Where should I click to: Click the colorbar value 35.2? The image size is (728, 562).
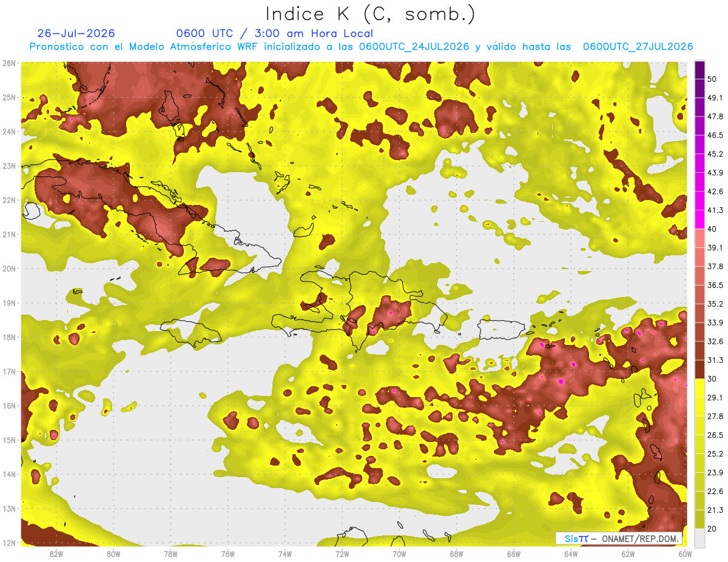tap(715, 304)
